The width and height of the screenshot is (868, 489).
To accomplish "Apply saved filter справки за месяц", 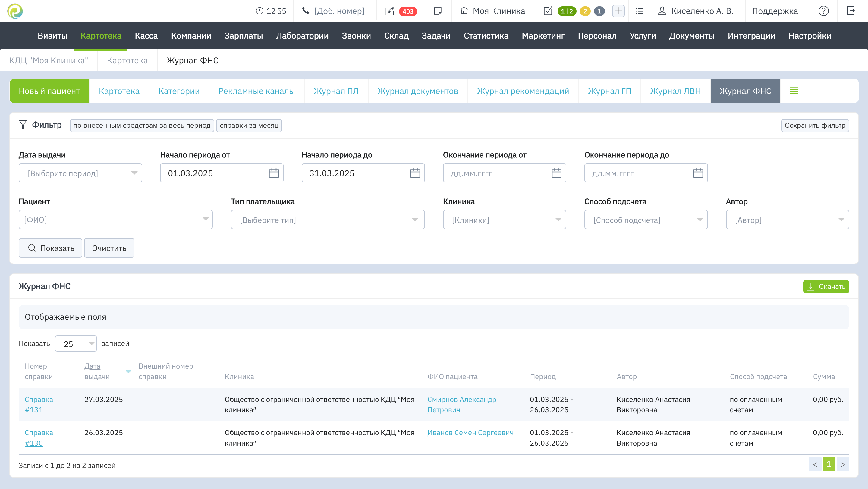I will [x=249, y=125].
